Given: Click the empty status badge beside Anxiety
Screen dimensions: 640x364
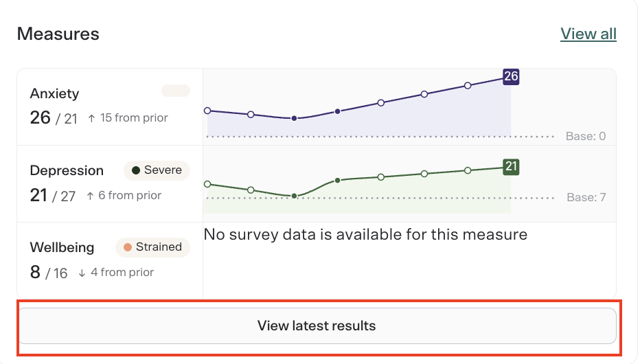Looking at the screenshot, I should pos(176,91).
